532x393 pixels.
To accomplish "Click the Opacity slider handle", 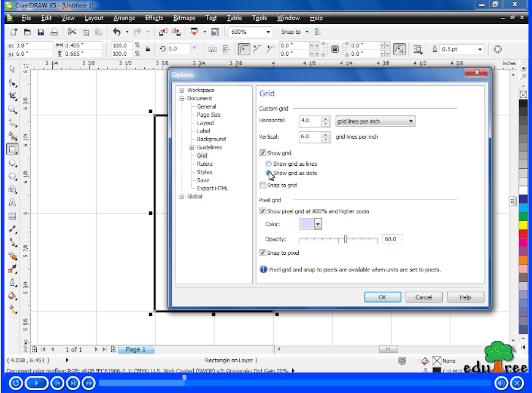I will point(345,239).
